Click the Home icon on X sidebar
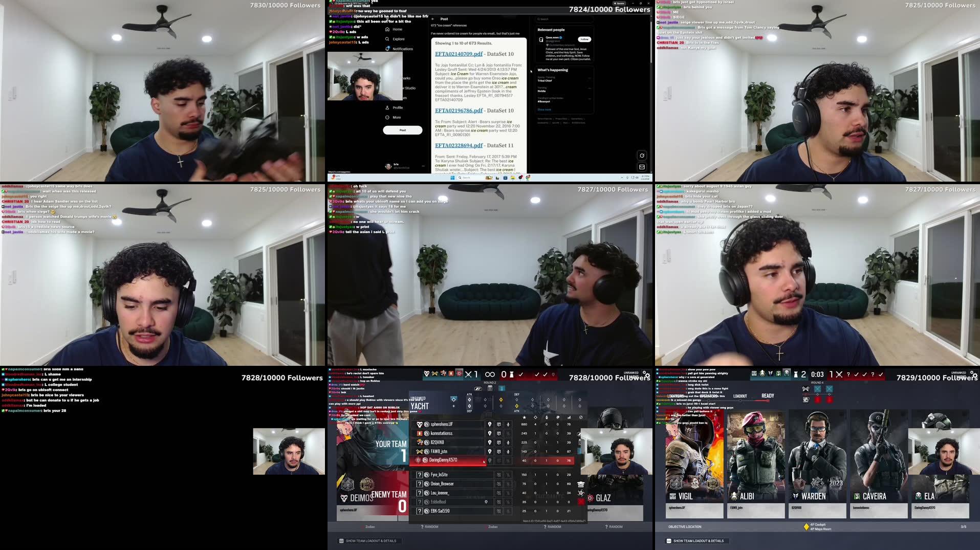Image resolution: width=980 pixels, height=550 pixels. 388,30
